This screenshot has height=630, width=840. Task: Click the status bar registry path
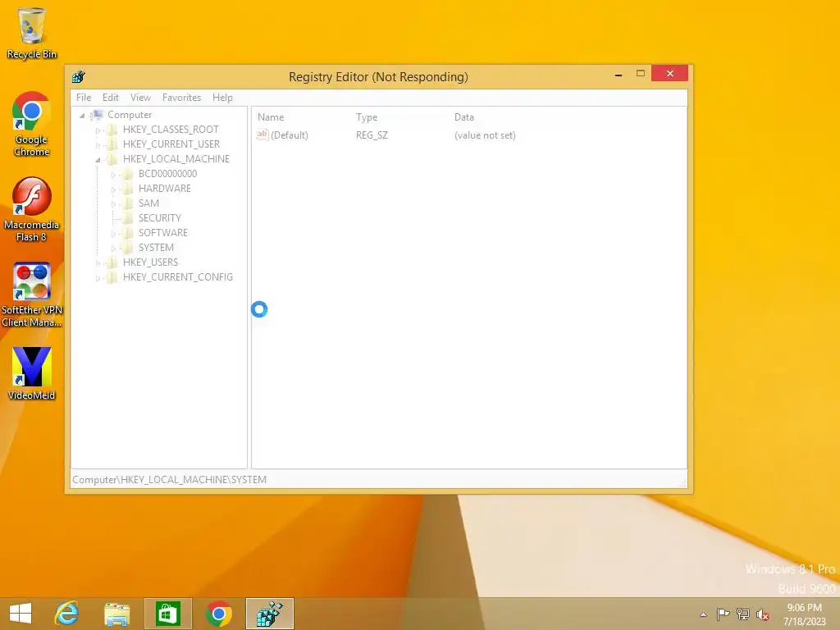click(169, 479)
